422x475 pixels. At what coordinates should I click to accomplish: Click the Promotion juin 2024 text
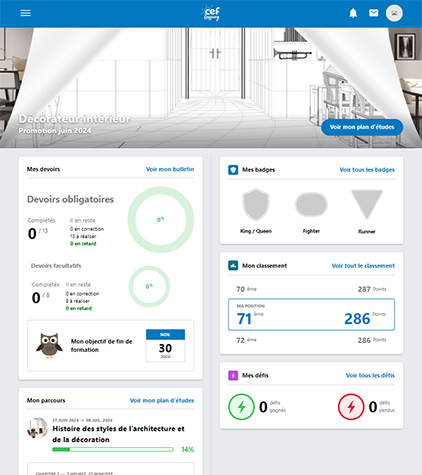55,131
